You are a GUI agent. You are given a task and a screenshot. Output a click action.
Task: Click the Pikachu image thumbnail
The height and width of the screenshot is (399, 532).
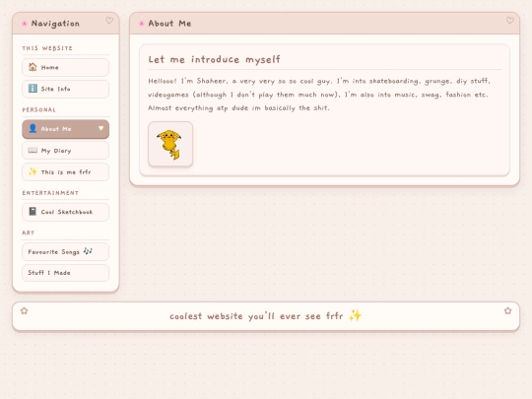[170, 144]
